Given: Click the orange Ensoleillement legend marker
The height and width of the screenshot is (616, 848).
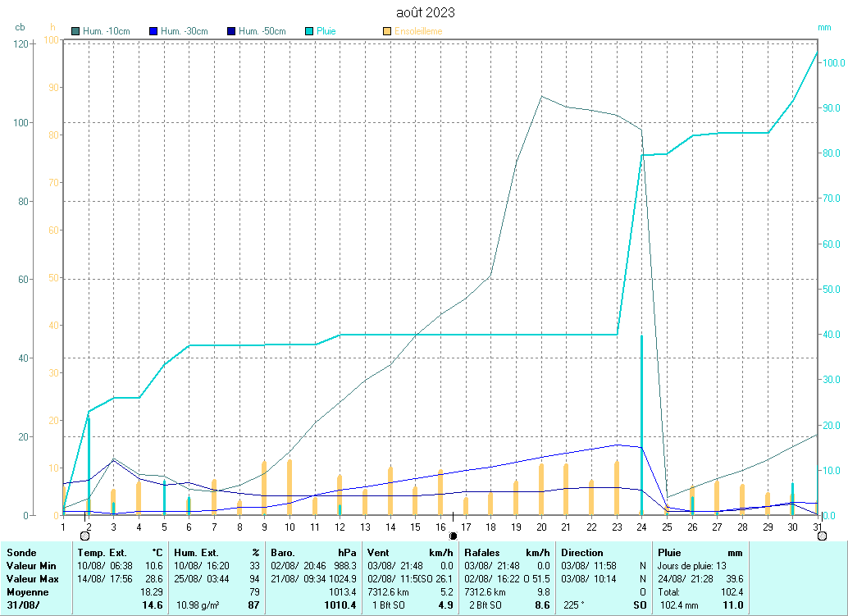Looking at the screenshot, I should pyautogui.click(x=387, y=32).
